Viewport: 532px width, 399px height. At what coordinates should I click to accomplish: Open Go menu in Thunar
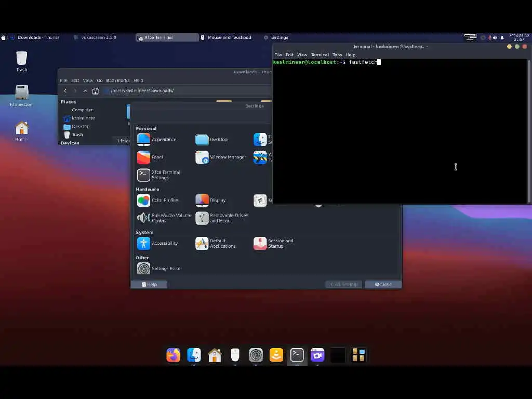tap(100, 81)
